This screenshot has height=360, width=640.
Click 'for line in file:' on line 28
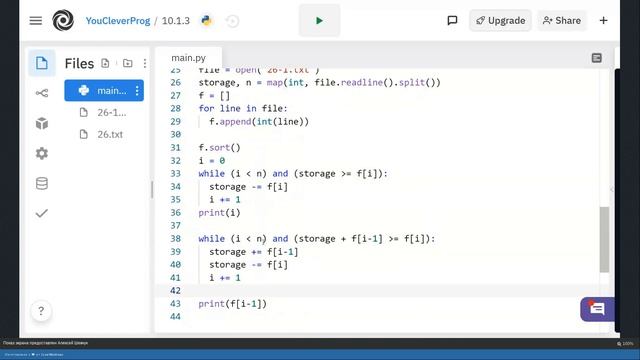[243, 109]
